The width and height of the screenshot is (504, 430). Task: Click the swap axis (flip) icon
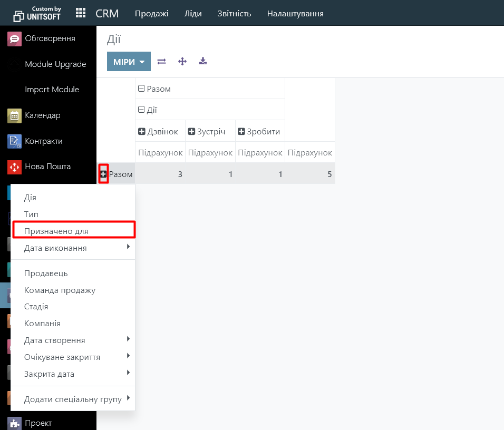162,62
